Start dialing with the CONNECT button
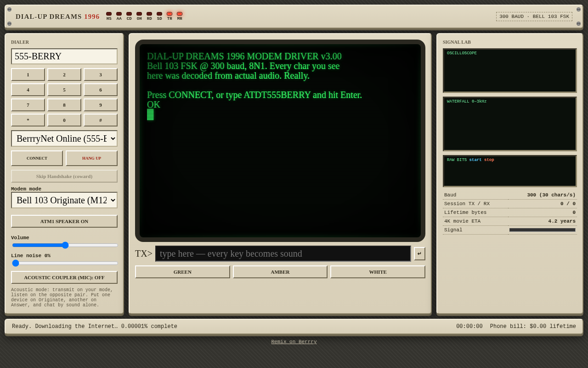588x368 pixels. coord(37,158)
